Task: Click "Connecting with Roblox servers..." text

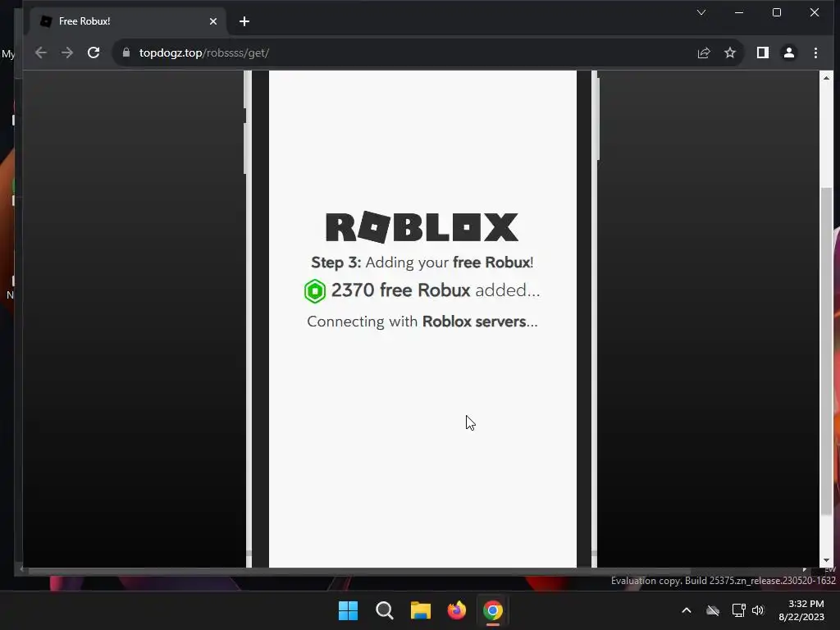Action: pos(422,322)
